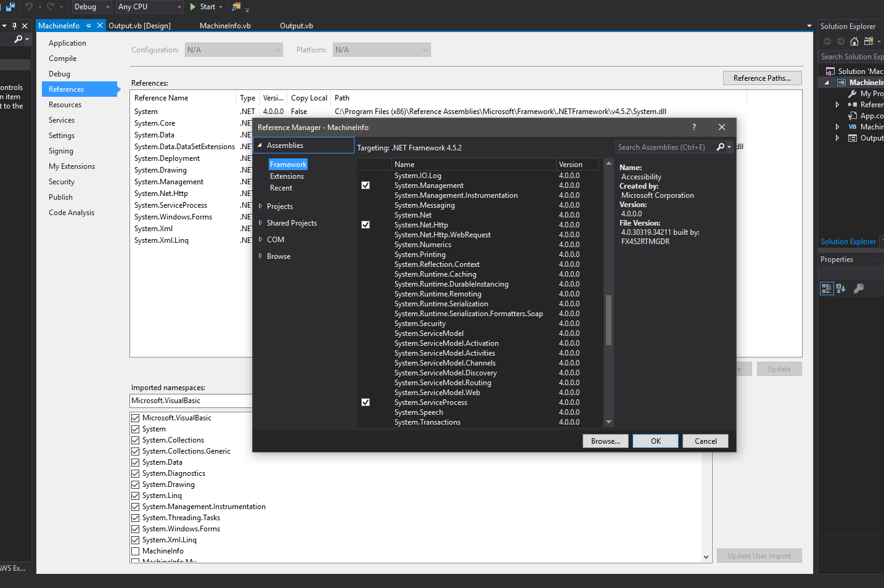Open the Find in Files toolbar icon
Image resolution: width=884 pixels, height=588 pixels.
coord(236,7)
